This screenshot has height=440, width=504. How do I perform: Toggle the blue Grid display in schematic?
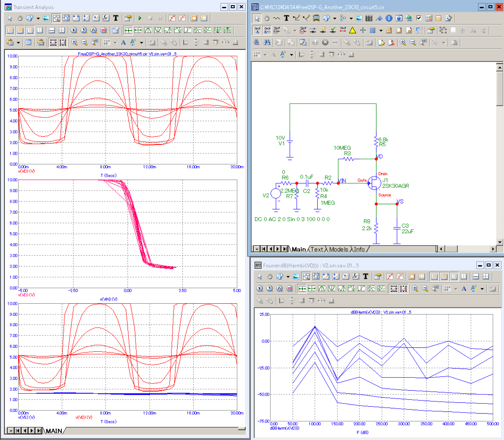pos(373,30)
